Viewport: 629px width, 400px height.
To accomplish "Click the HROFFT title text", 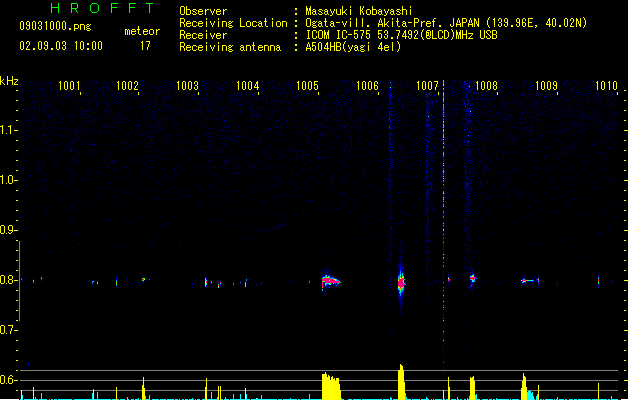I will click(102, 8).
